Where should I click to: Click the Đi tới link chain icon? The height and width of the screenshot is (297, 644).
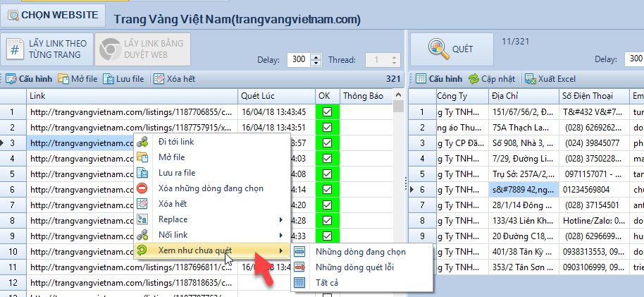click(142, 143)
